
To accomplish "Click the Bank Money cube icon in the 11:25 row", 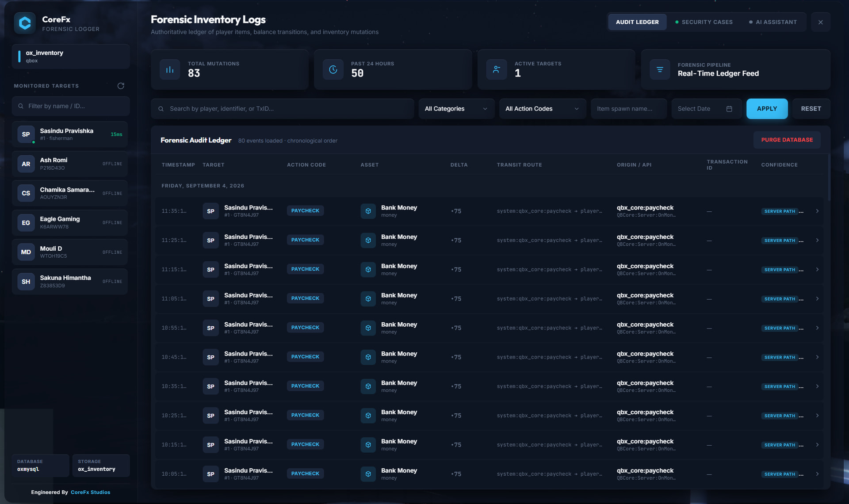I will point(368,241).
